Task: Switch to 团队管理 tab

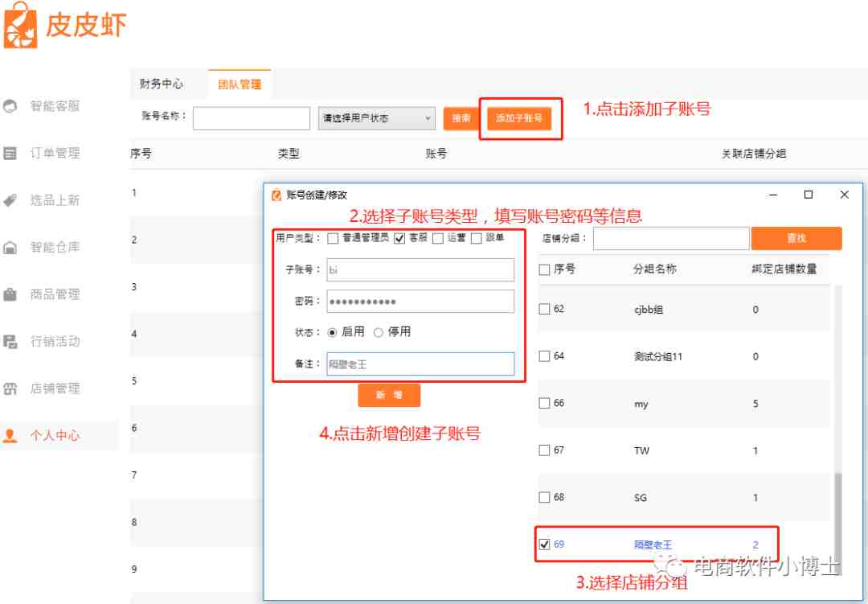Action: coord(240,84)
